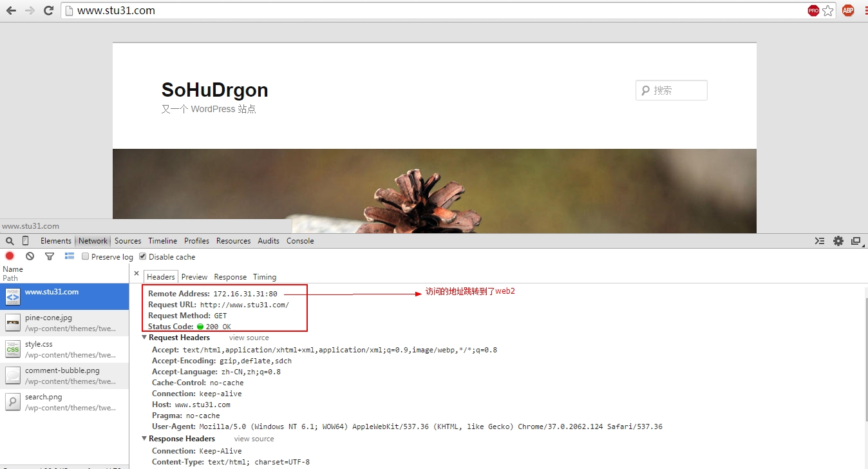Switch to the Elements panel
The width and height of the screenshot is (868, 469).
click(56, 241)
